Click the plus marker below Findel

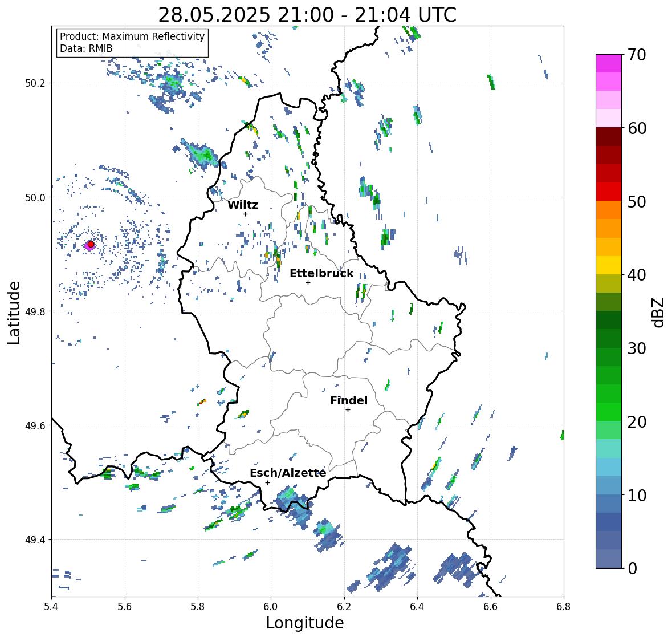tap(348, 410)
